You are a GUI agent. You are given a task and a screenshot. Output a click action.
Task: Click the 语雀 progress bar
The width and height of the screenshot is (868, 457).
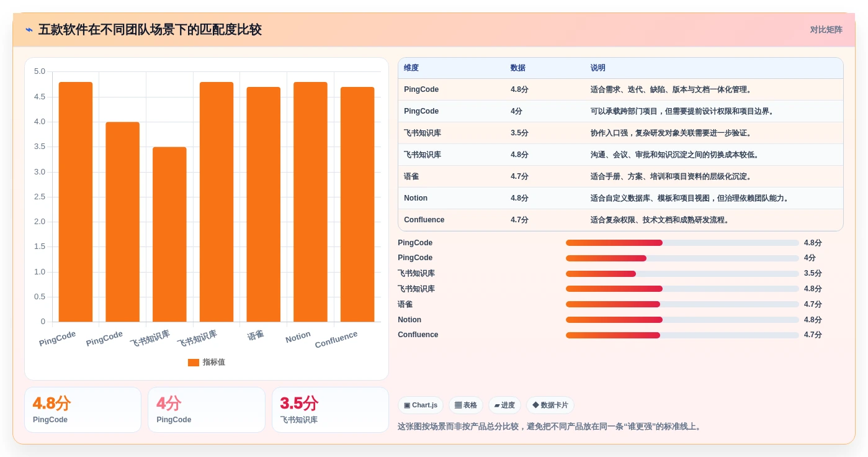click(682, 304)
